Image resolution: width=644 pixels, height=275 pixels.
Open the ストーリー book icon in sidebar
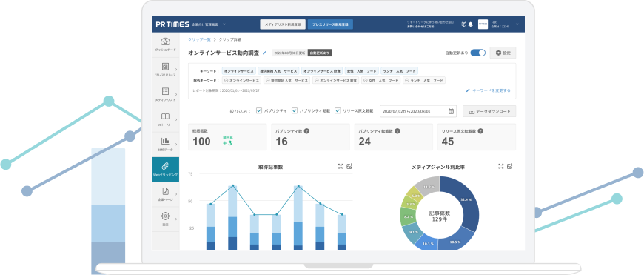pos(165,116)
